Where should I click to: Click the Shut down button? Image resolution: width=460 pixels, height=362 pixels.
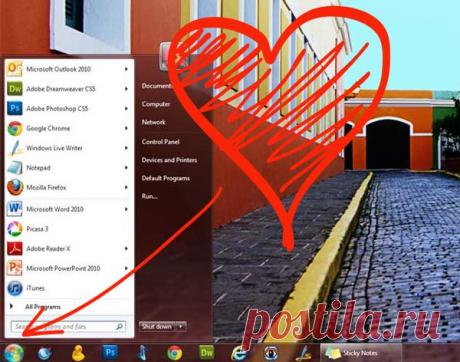point(157,326)
